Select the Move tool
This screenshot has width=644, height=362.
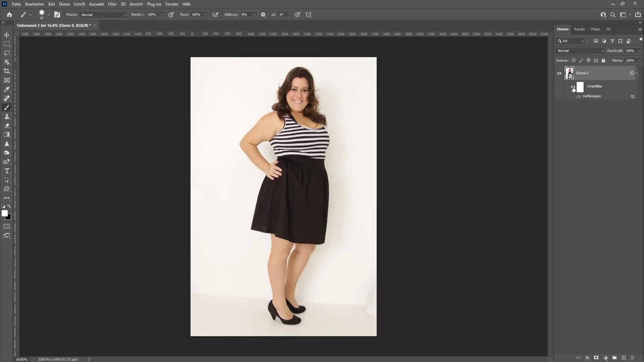click(x=7, y=34)
